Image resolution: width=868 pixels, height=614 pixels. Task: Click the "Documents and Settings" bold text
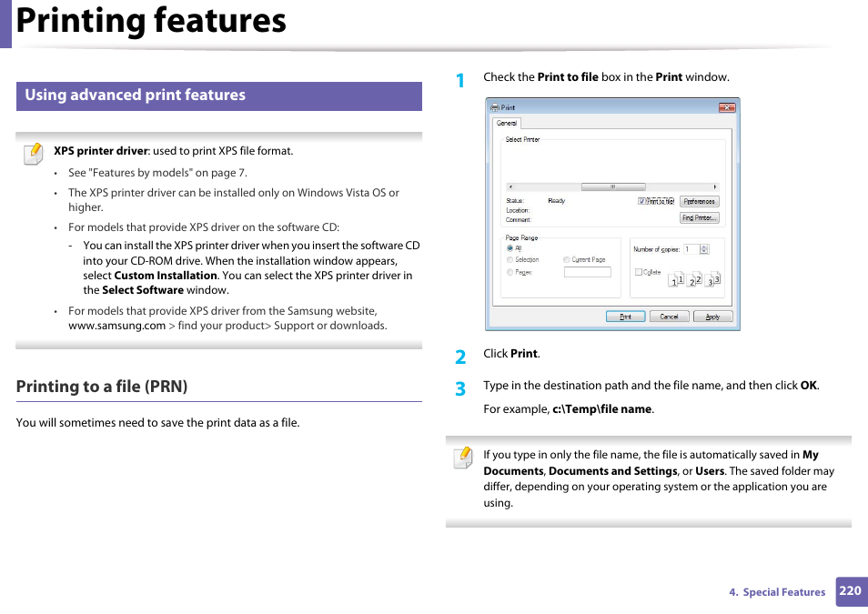613,471
